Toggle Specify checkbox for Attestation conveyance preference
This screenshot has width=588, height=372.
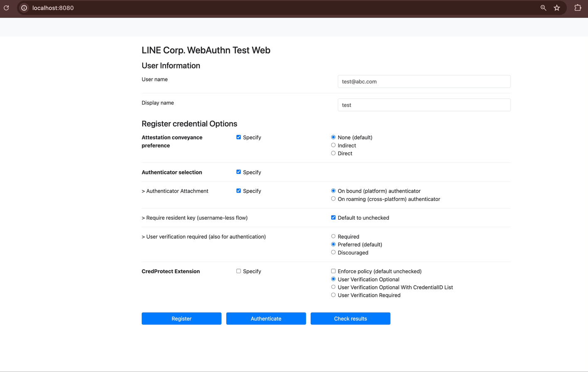coord(239,137)
